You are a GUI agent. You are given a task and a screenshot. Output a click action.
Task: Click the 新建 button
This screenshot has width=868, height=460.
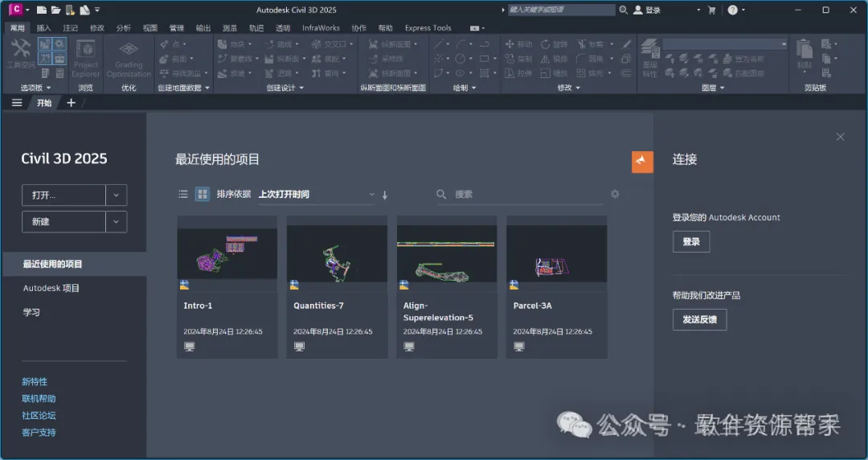coord(63,222)
